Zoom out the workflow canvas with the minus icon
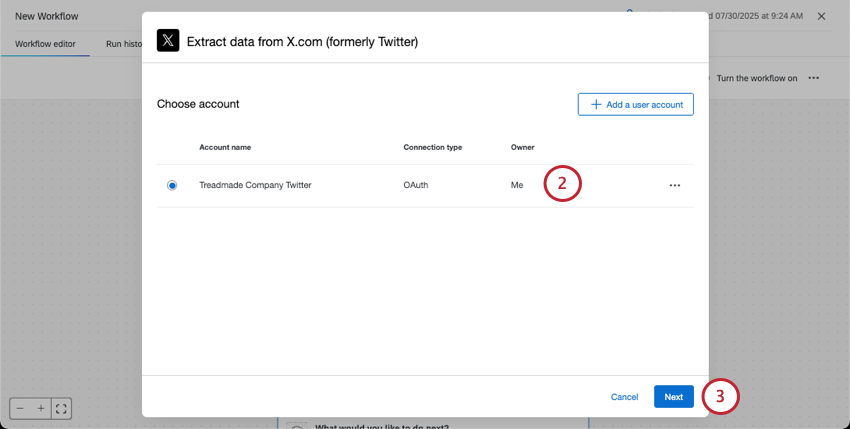Viewport: 850px width, 429px height. 20,408
